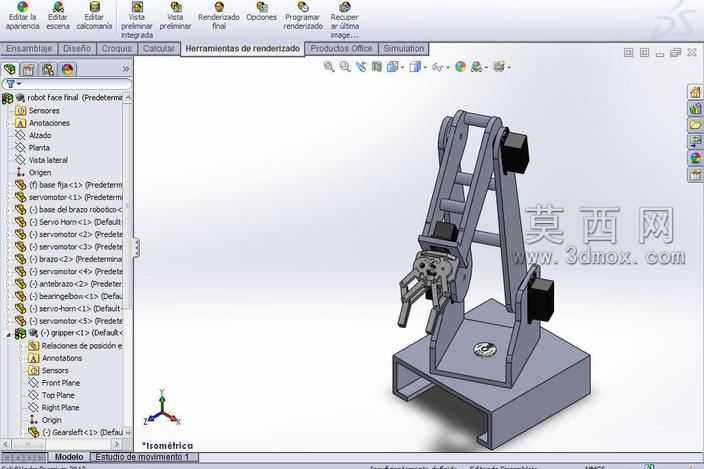
Task: Select Anotaciones in tree
Action: [43, 123]
